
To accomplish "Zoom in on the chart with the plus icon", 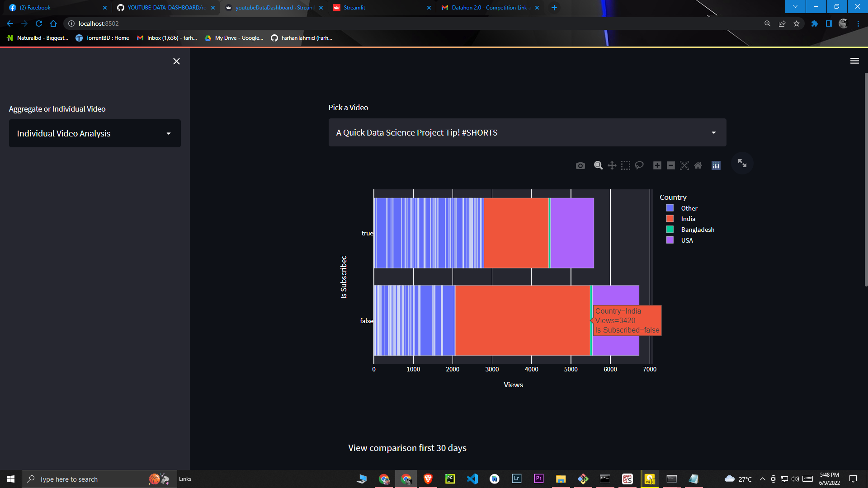I will [657, 165].
